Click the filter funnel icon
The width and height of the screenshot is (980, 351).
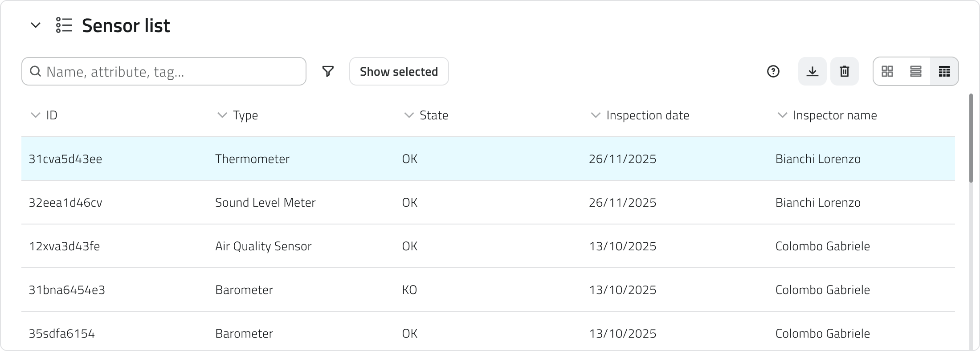click(328, 71)
